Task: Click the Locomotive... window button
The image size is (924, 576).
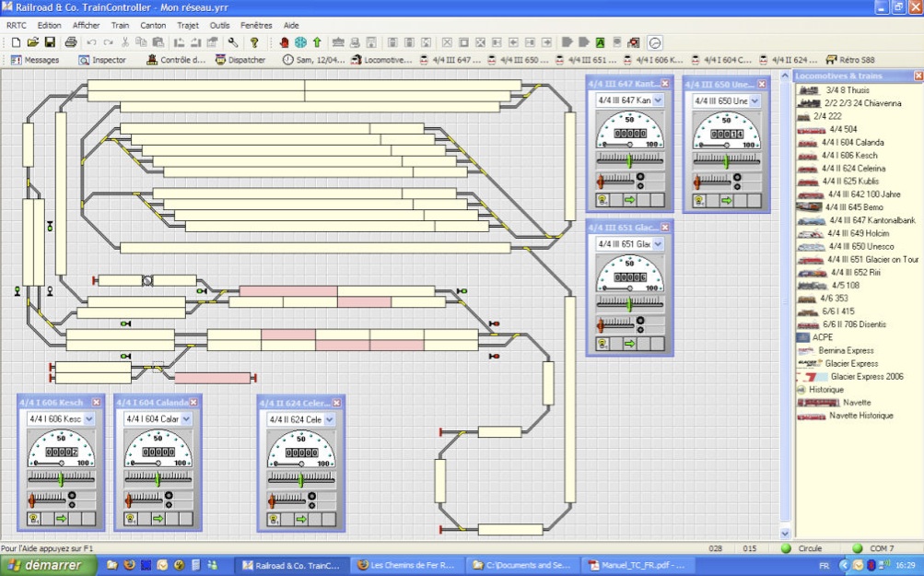Action: point(381,60)
